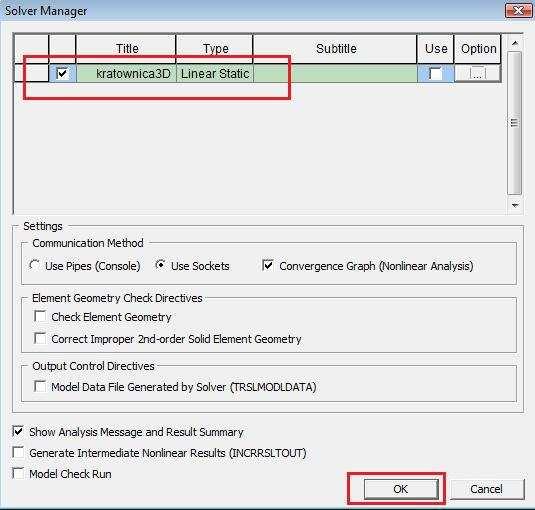Click the row header cell of kratownica3D row
Screen dimensions: 535x510
(x=31, y=73)
